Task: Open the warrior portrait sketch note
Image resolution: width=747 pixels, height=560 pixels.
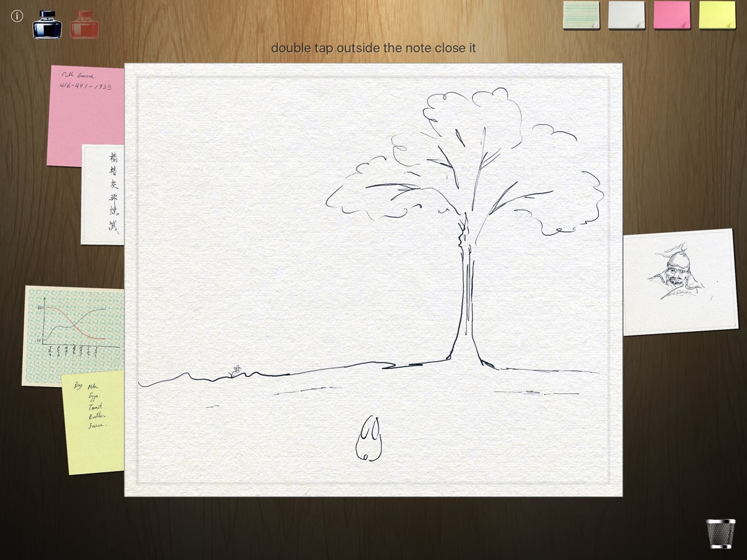Action: tap(680, 282)
